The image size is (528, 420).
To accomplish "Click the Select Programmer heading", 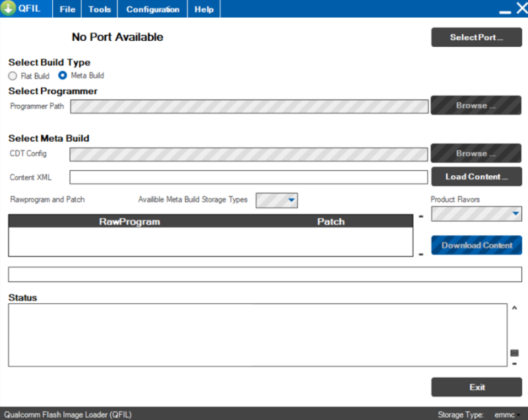I will [53, 91].
